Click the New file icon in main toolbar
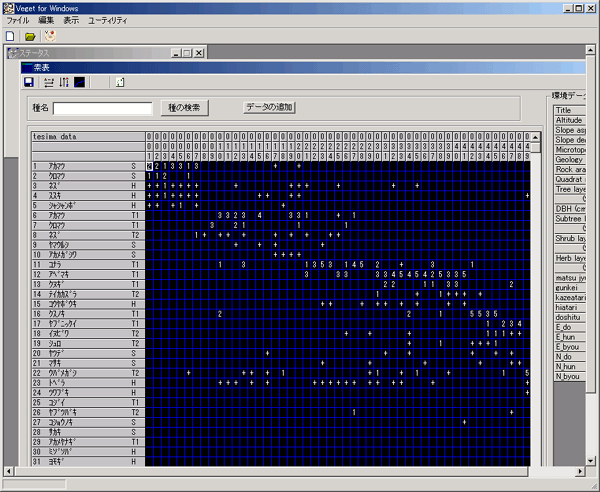The image size is (600, 492). 10,36
